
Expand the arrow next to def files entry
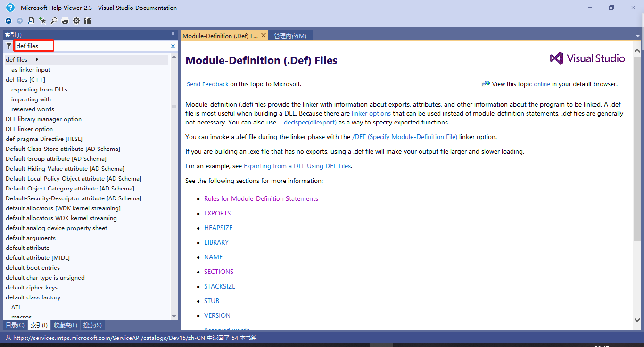pos(37,59)
